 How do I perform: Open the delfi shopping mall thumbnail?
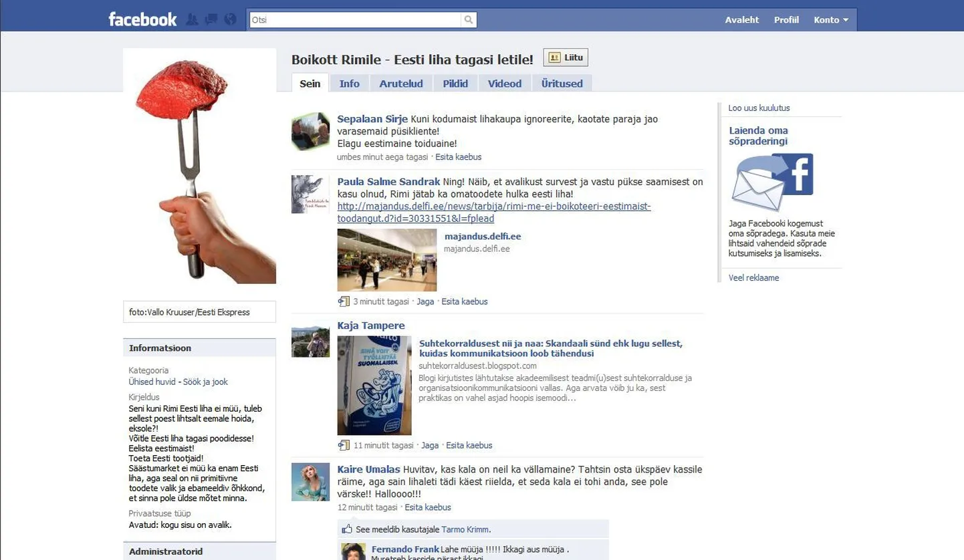tap(387, 260)
